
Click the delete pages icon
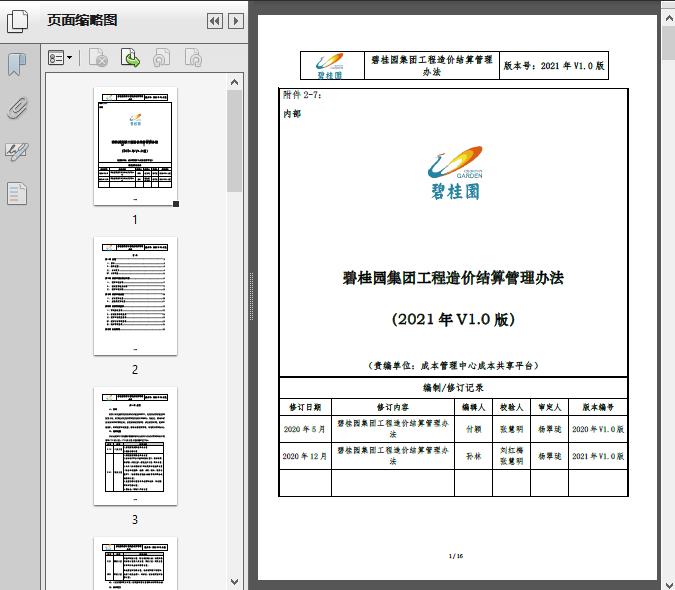98,58
